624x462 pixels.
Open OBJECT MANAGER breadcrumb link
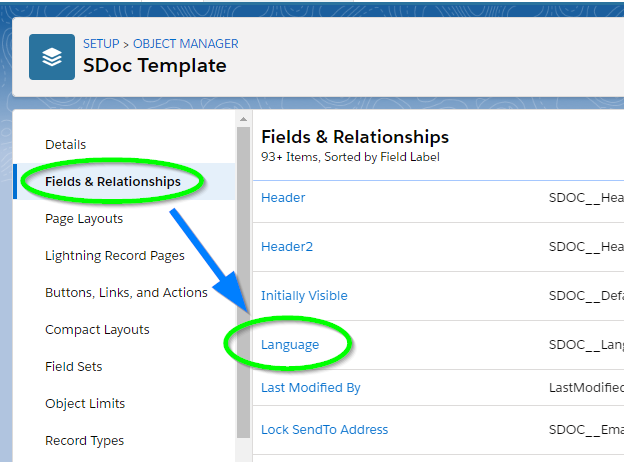[x=185, y=43]
